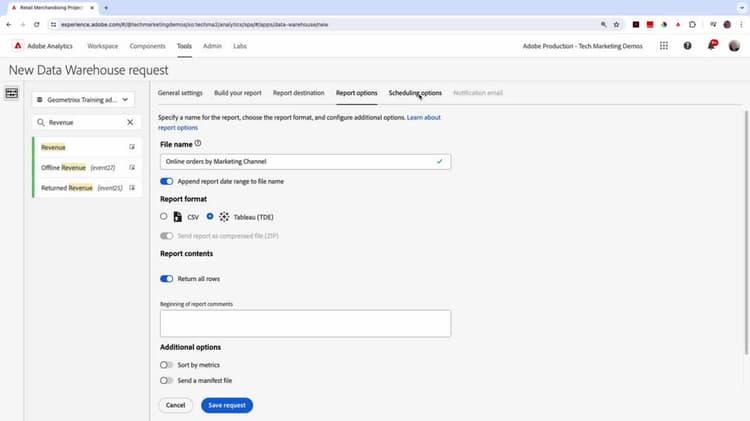Click the Adobe Production - Tech Marketing Demos organization
750x421 pixels.
(x=583, y=46)
